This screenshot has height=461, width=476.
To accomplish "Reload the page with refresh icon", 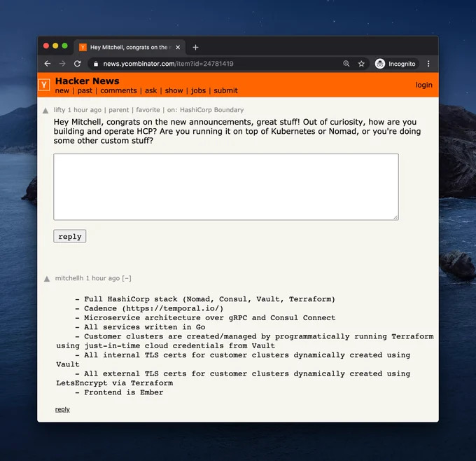I will click(x=78, y=64).
